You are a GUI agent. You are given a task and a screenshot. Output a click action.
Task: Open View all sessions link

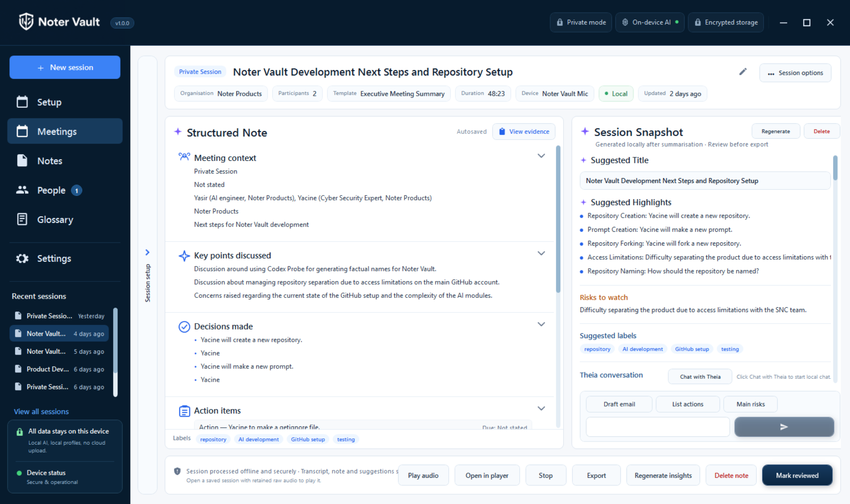coord(41,411)
